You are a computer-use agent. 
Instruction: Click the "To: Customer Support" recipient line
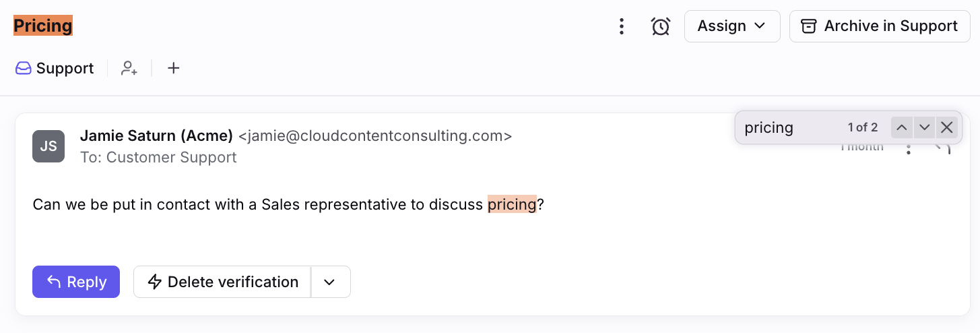point(158,157)
